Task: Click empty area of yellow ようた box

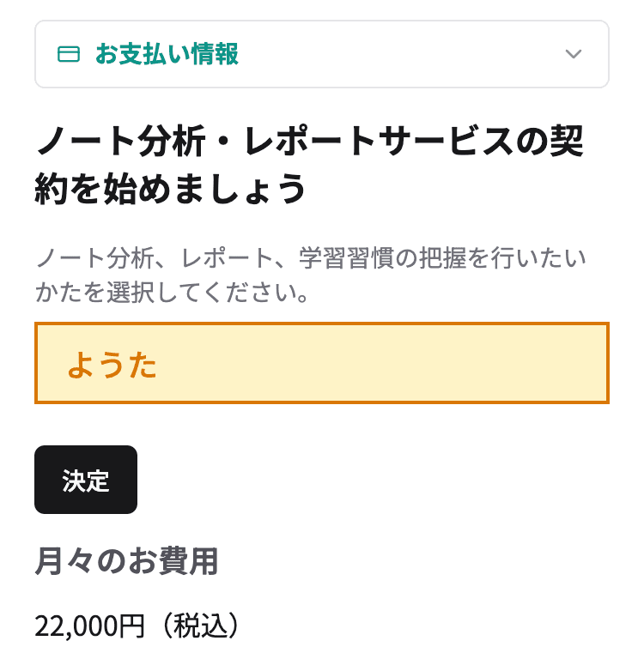Action: (386, 364)
